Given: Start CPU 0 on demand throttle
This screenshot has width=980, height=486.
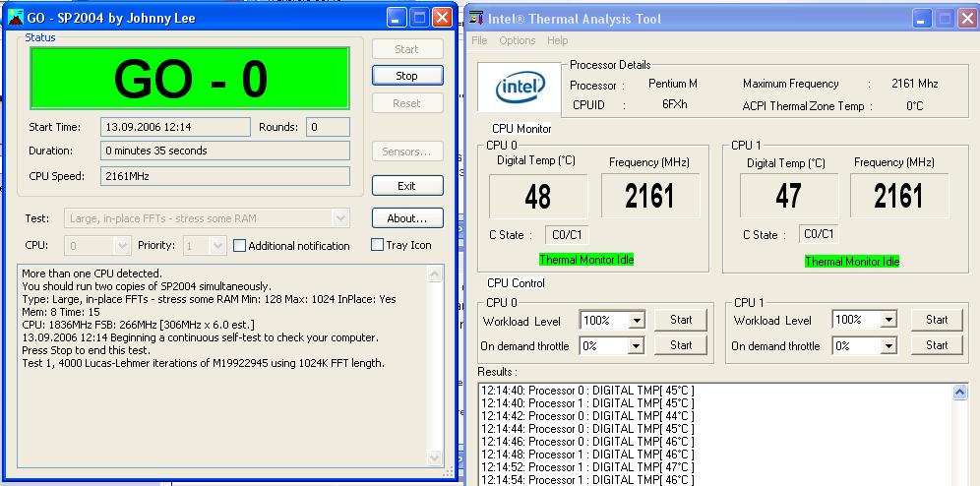Looking at the screenshot, I should [x=681, y=344].
